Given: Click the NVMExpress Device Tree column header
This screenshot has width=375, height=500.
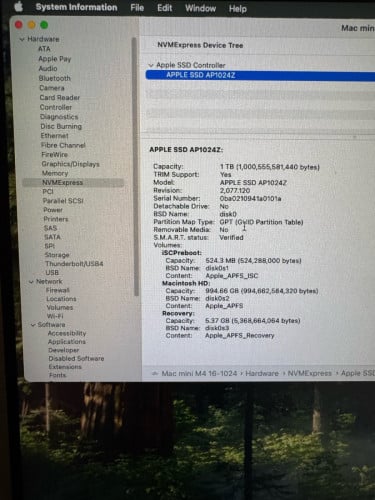Looking at the screenshot, I should [x=200, y=45].
